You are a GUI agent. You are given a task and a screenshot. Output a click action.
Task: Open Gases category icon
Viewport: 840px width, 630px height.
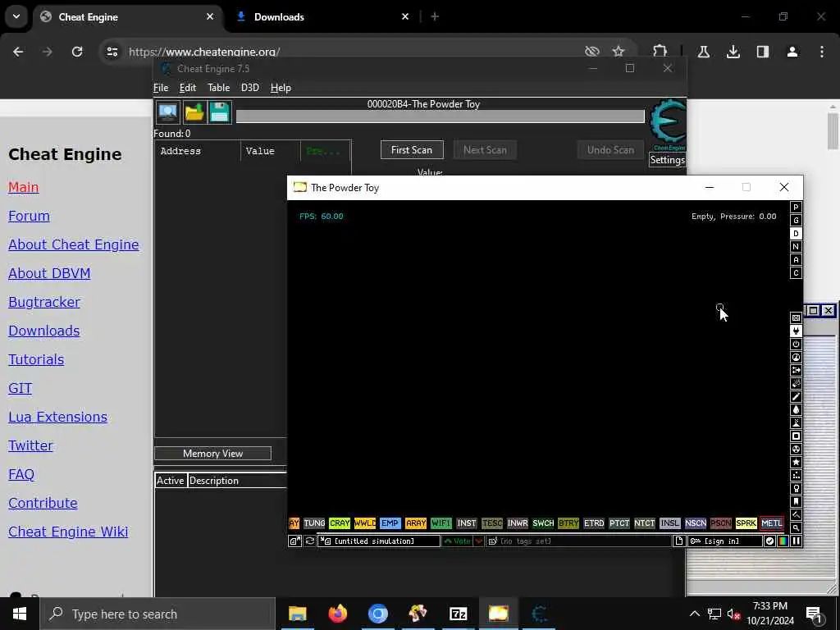coord(796,396)
